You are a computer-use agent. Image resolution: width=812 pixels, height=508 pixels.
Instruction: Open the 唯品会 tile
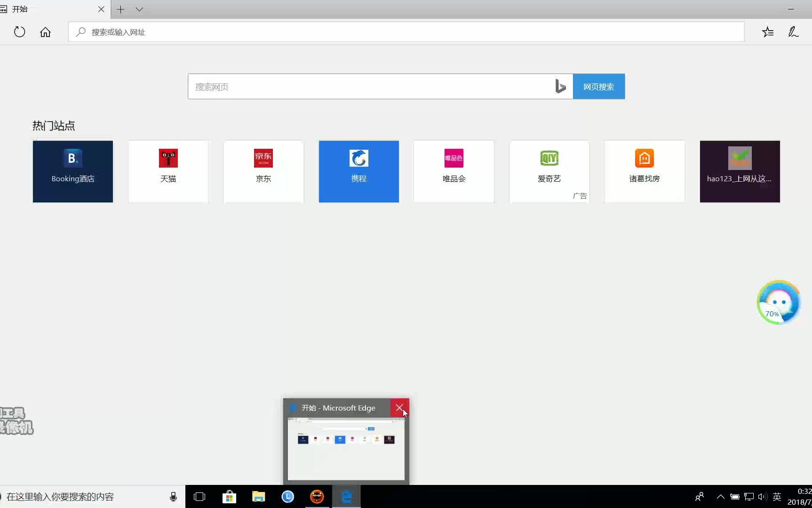coord(454,171)
